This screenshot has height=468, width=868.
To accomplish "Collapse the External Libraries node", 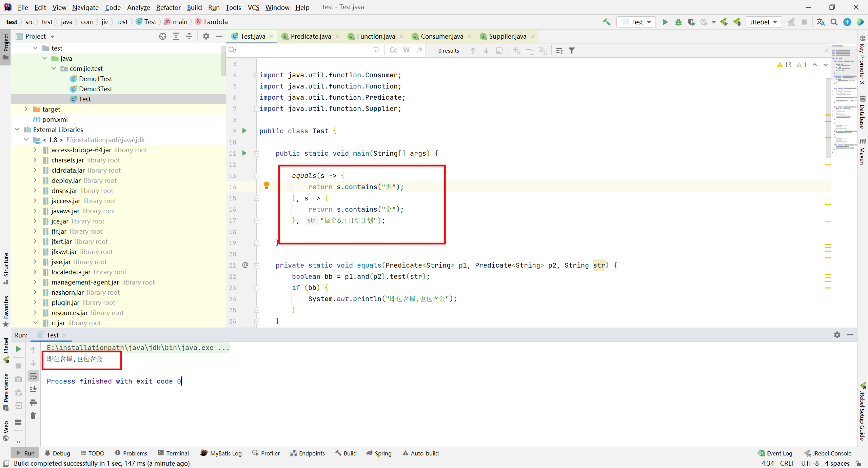I will tap(17, 130).
